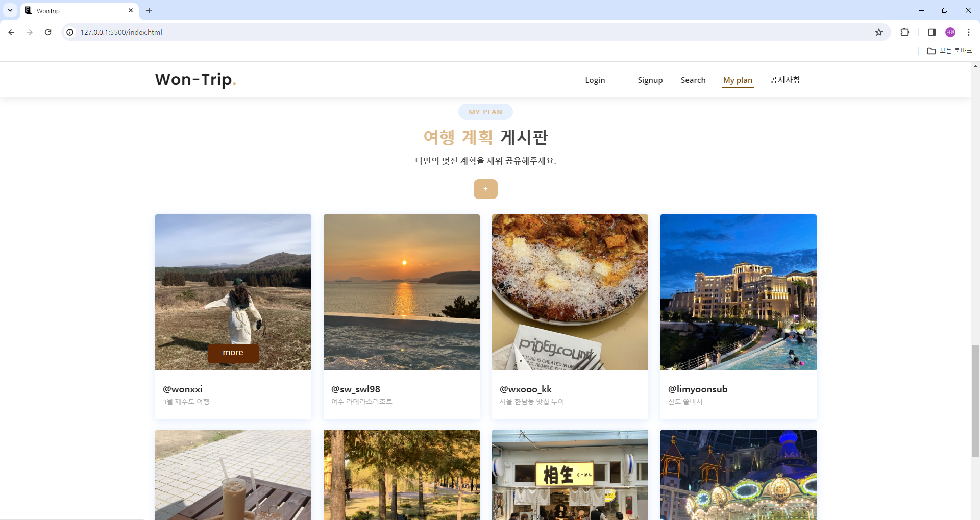Image resolution: width=980 pixels, height=520 pixels.
Task: Select the @limyoonsub username
Action: tap(698, 389)
